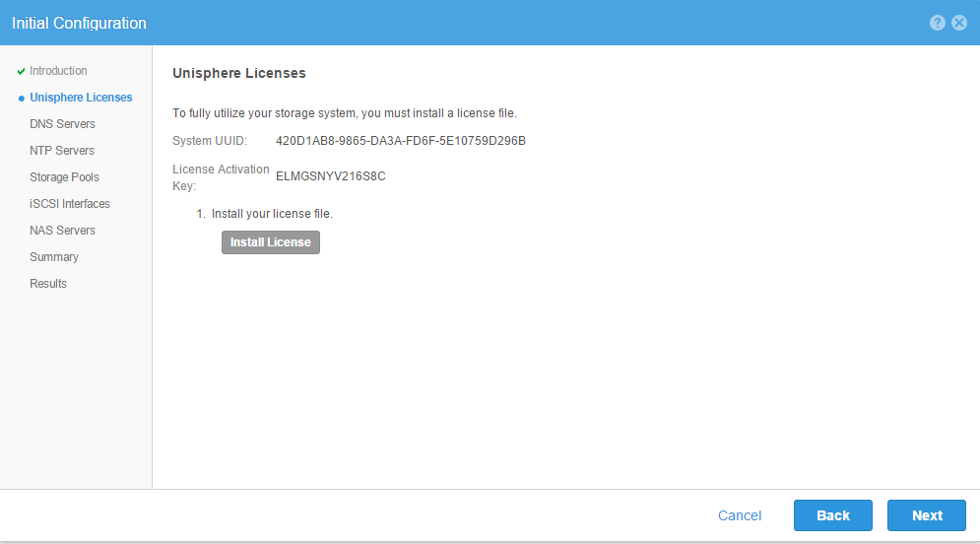
Task: Cancel the configuration wizard
Action: click(740, 515)
